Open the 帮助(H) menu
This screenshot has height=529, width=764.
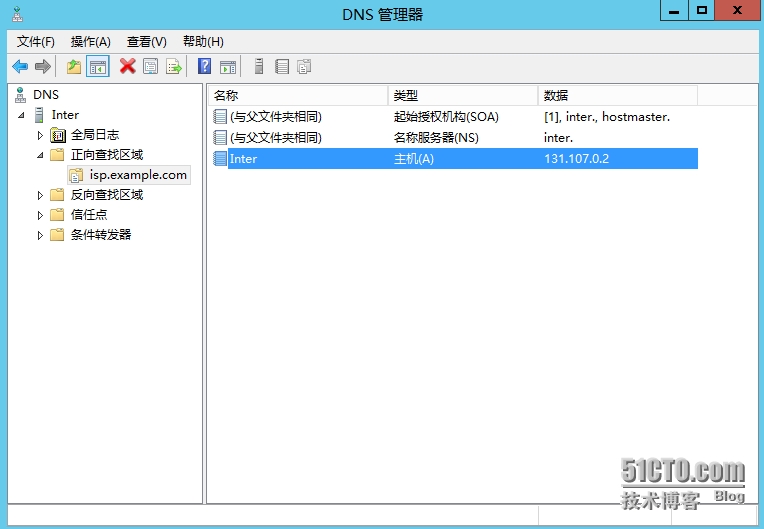[203, 42]
